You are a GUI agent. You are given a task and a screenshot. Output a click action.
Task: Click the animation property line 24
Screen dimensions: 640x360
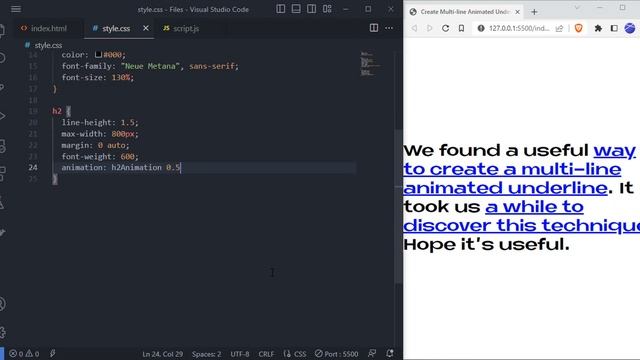click(x=121, y=167)
